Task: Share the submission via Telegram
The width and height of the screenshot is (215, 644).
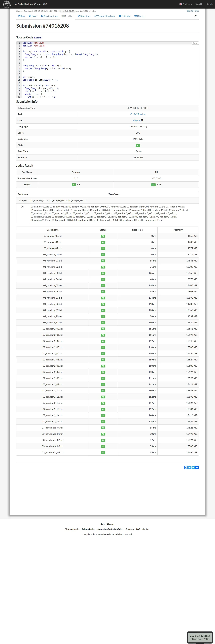Action: click(x=193, y=467)
